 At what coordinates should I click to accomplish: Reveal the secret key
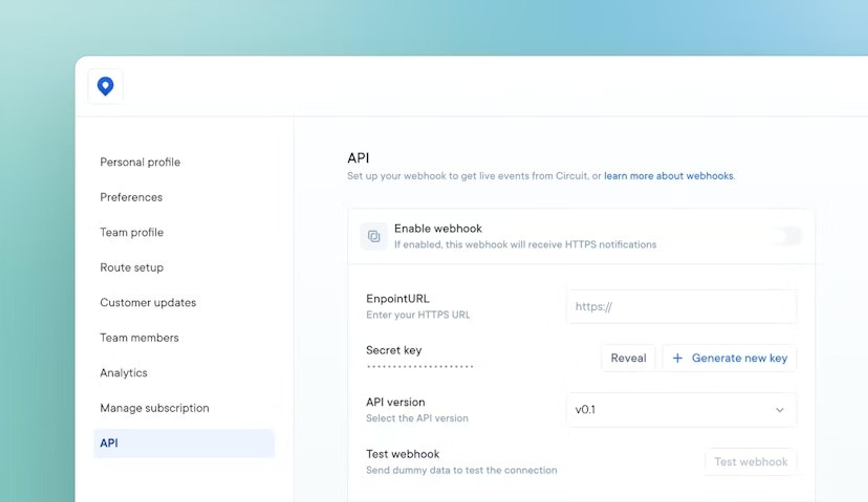click(x=628, y=358)
